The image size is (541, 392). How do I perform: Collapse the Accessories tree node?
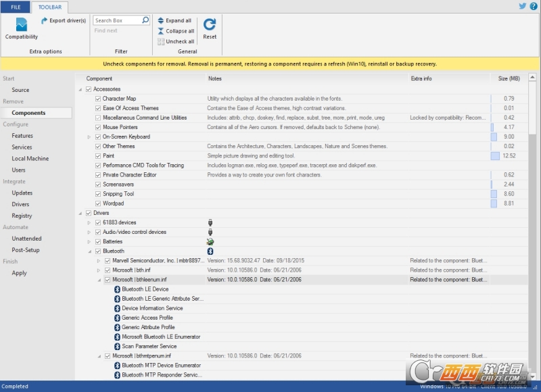point(80,90)
